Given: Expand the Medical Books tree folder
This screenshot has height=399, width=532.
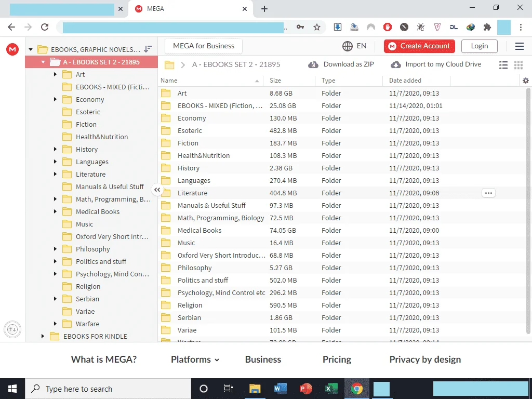Looking at the screenshot, I should click(x=55, y=211).
